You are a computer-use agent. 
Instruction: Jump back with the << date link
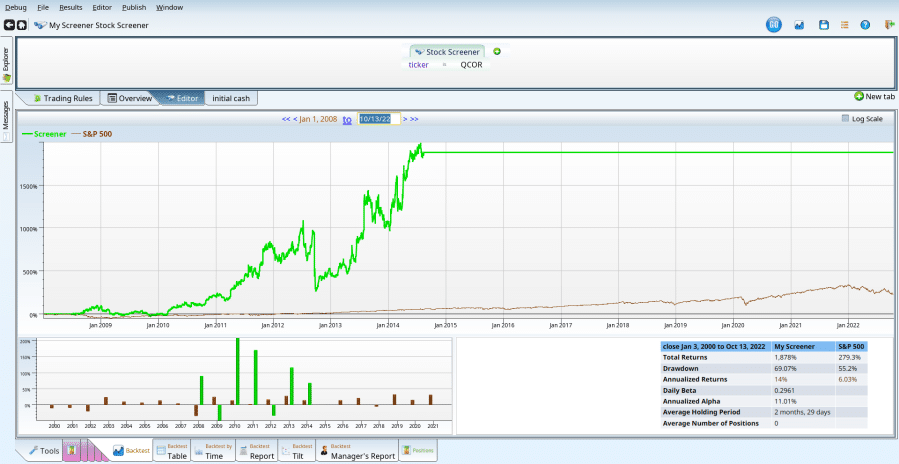286,119
